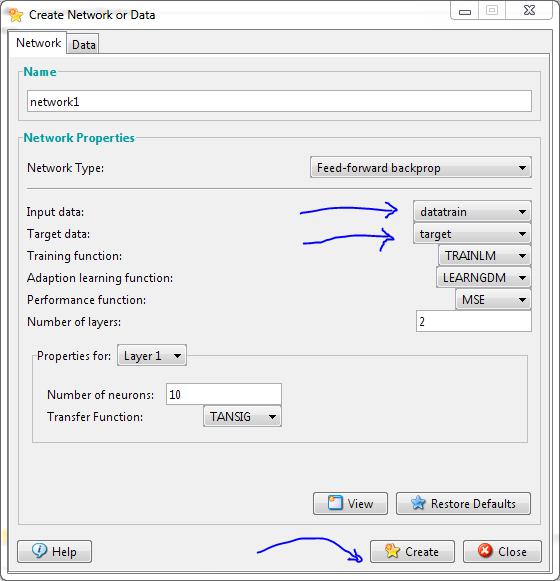Screen dimensions: 560x581
Task: Open the Target data dropdown
Action: (x=472, y=234)
